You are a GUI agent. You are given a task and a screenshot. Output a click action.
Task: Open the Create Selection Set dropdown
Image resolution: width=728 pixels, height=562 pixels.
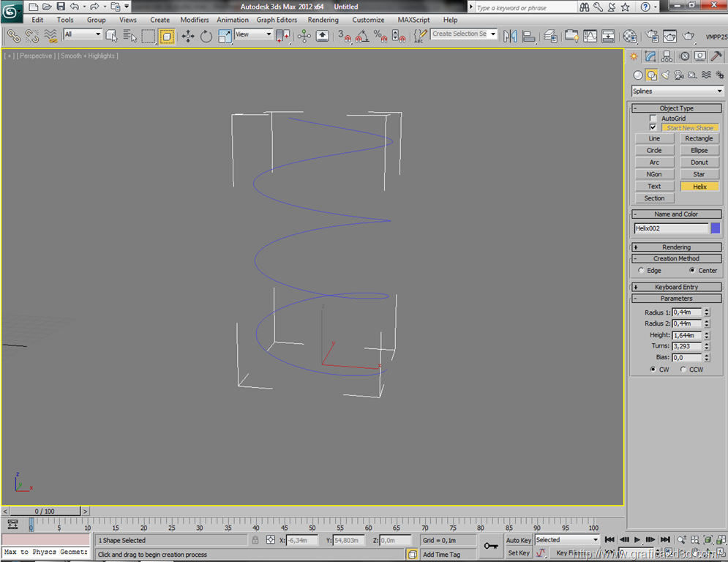coord(464,34)
